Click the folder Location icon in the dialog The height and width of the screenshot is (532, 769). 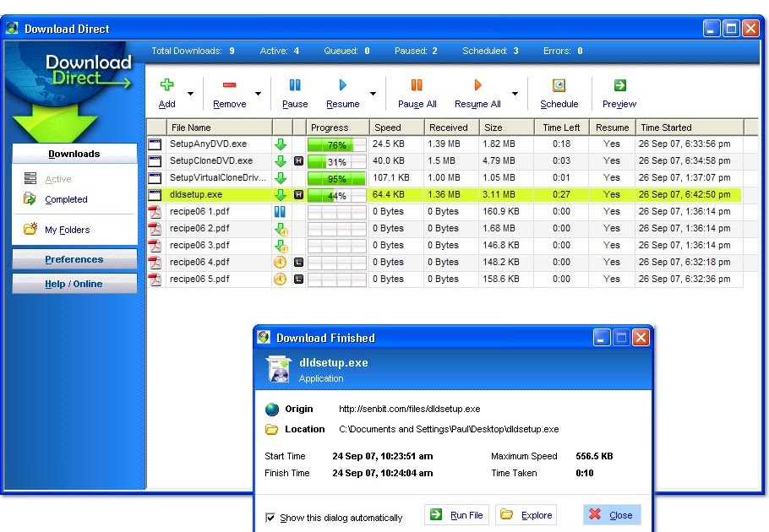[x=272, y=430]
